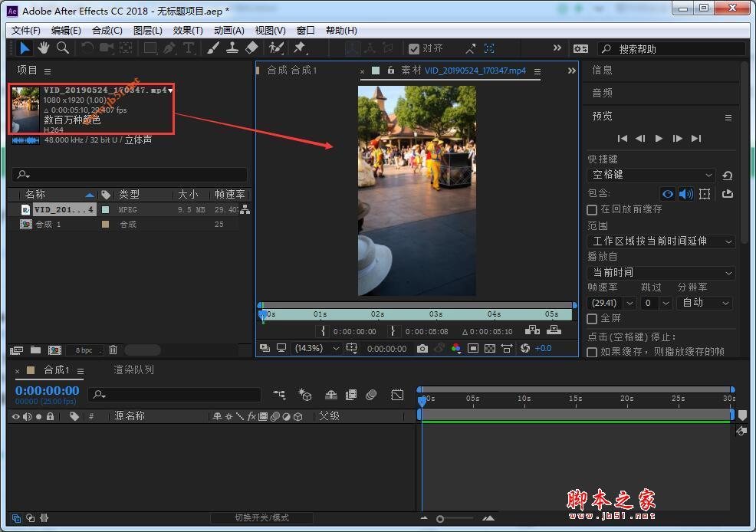Open the skip frames dropdown showing 0

click(x=656, y=303)
